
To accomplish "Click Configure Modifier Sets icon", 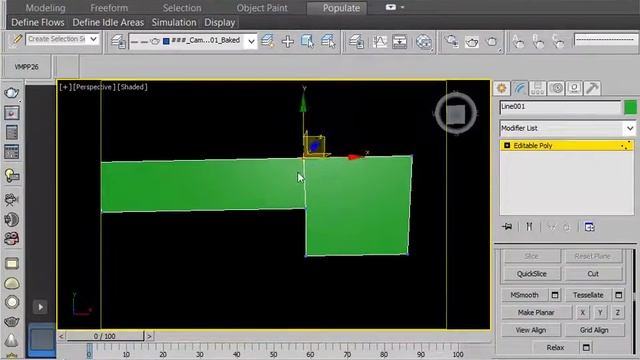I will [589, 227].
